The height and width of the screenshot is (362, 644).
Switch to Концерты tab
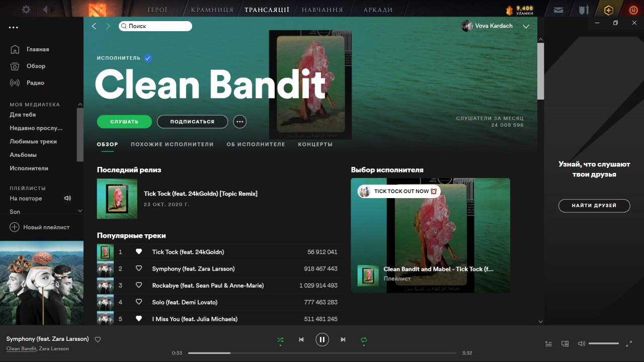point(315,144)
